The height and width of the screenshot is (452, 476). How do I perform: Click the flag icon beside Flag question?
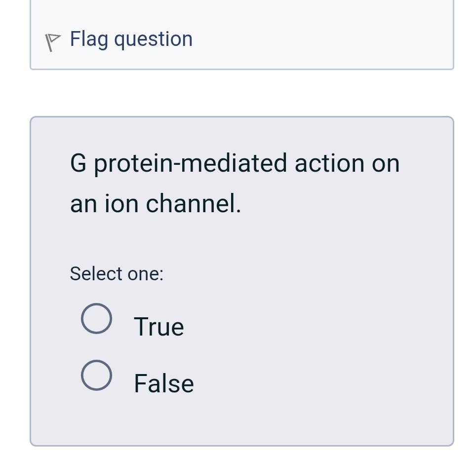pos(52,39)
